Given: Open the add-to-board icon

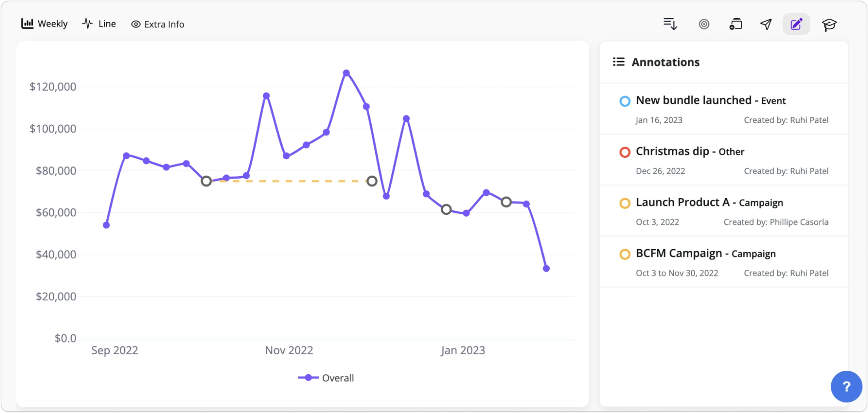Looking at the screenshot, I should click(x=735, y=24).
